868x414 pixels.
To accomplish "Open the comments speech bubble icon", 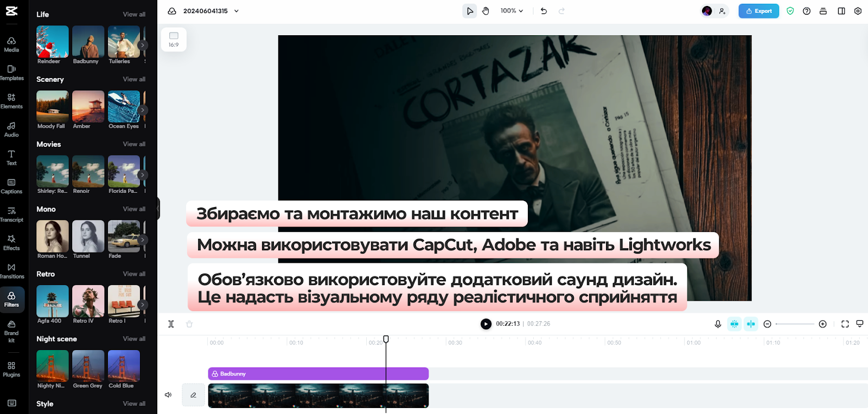I will pos(860,324).
